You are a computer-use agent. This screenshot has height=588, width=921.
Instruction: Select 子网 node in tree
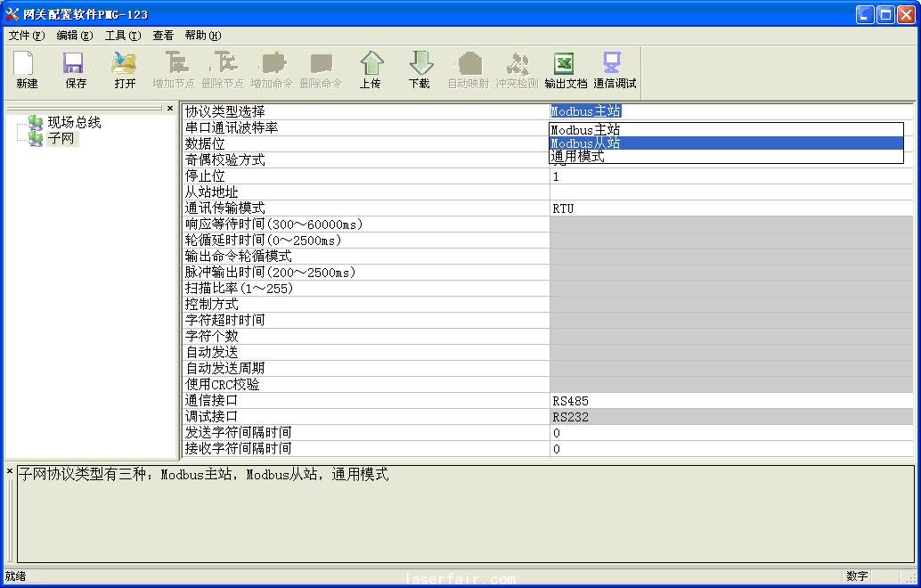point(62,139)
